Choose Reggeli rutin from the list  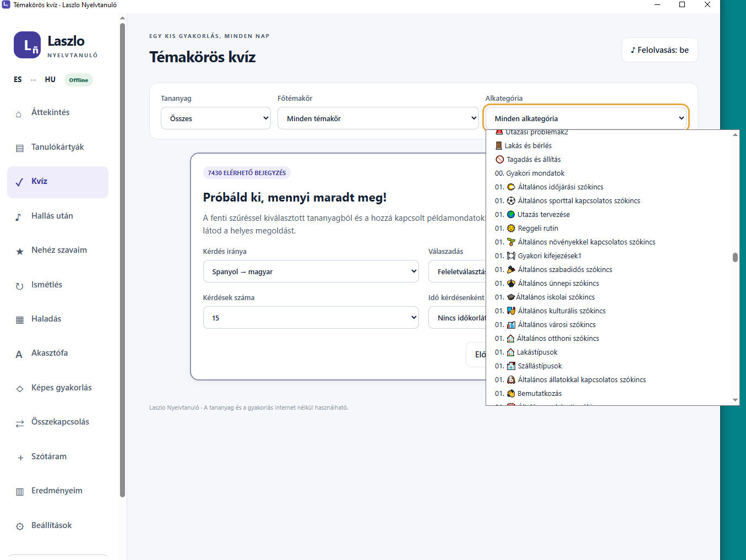pos(609,228)
